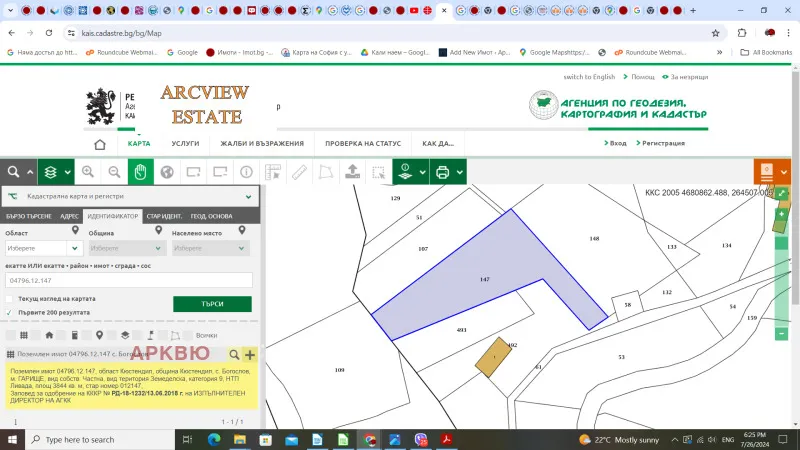Add the found parcel with plus icon
800x450 pixels.
click(249, 355)
